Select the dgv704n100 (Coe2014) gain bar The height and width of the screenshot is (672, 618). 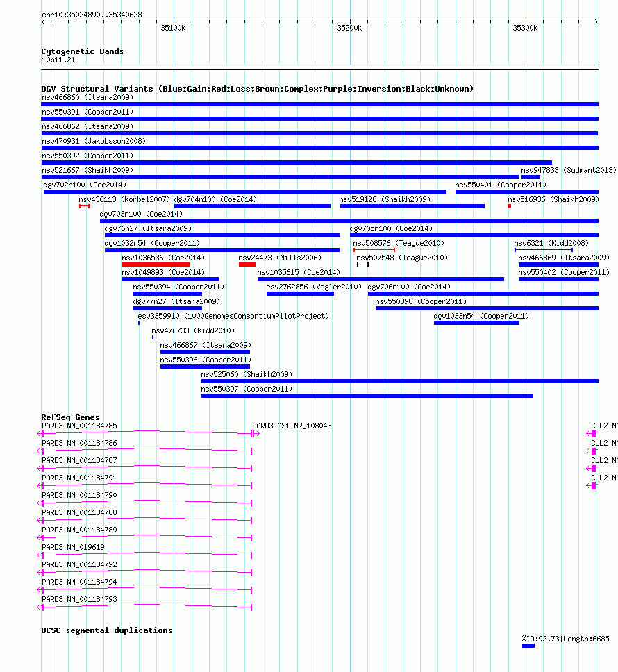pos(253,206)
